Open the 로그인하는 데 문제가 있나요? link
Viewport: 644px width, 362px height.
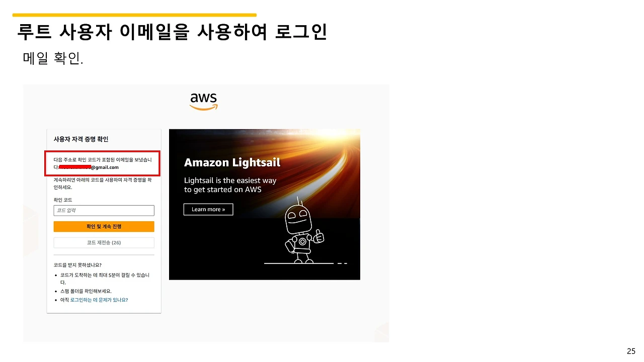[x=99, y=300]
